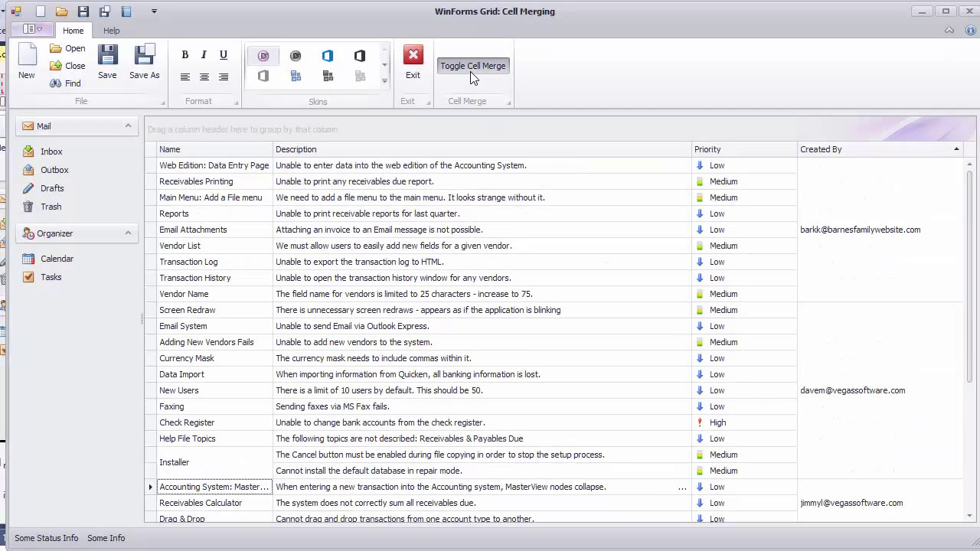Select the High priority cell for Check Register
Viewport: 980px width, 551px height.
tap(744, 422)
